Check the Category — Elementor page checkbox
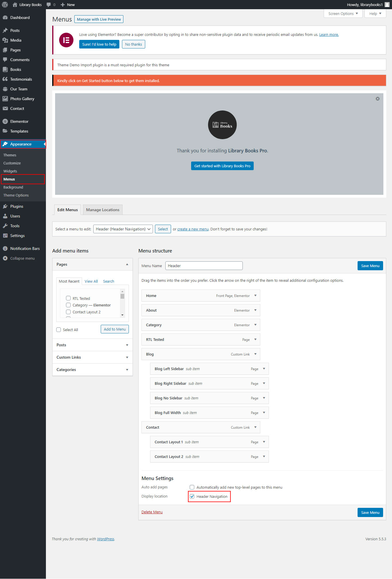The height and width of the screenshot is (579, 392). pos(68,305)
